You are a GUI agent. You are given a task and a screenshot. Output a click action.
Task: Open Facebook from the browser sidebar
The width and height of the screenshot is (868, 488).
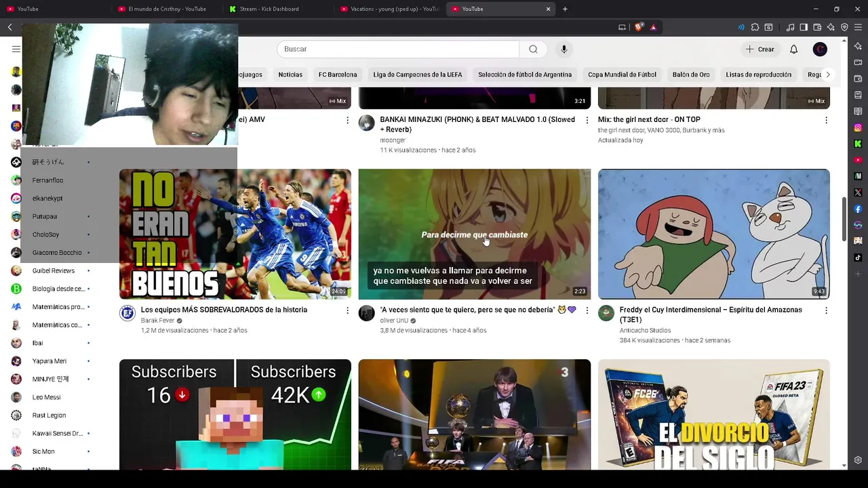tap(858, 209)
